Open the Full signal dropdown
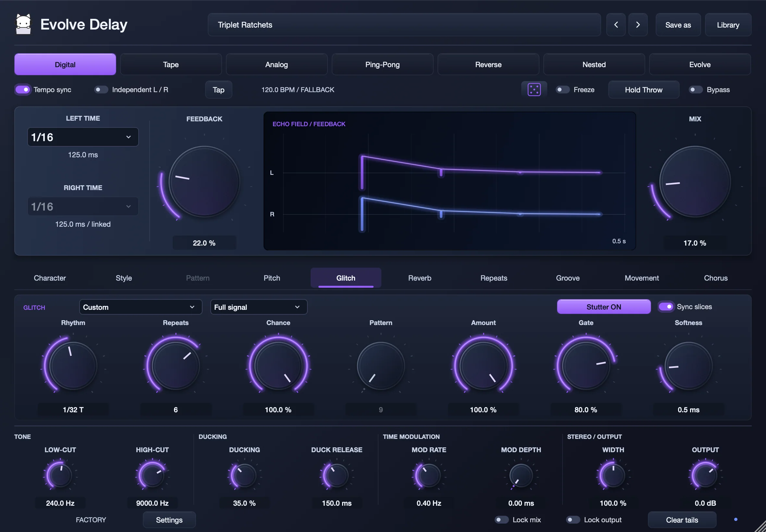This screenshot has height=532, width=766. 258,307
